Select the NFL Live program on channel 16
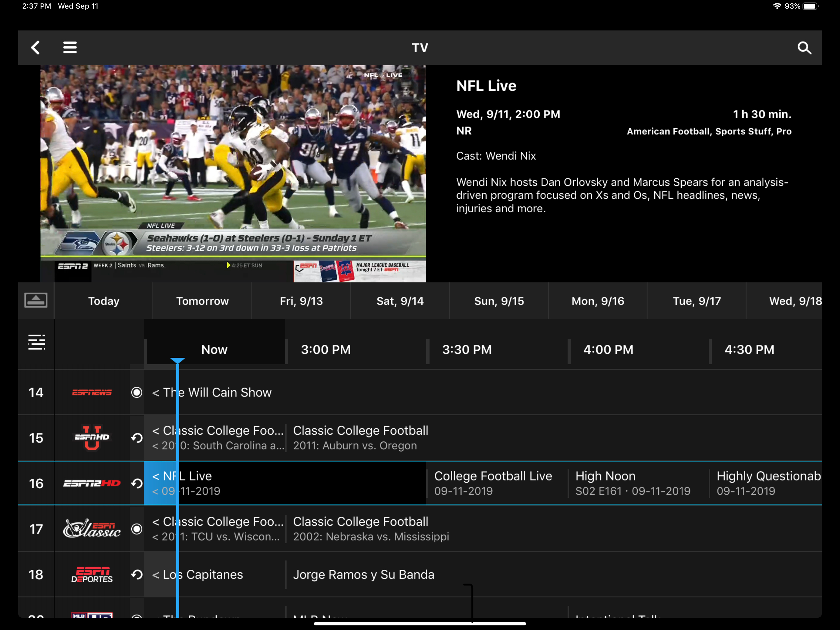840x630 pixels. click(285, 483)
